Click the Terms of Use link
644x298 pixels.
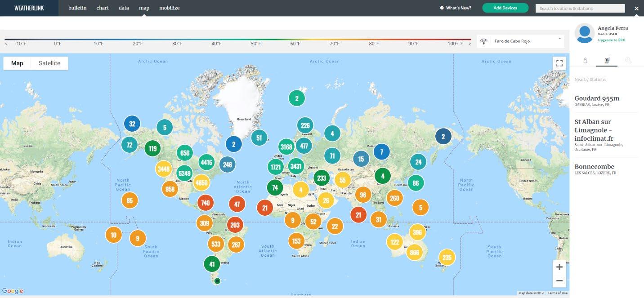[x=558, y=293]
